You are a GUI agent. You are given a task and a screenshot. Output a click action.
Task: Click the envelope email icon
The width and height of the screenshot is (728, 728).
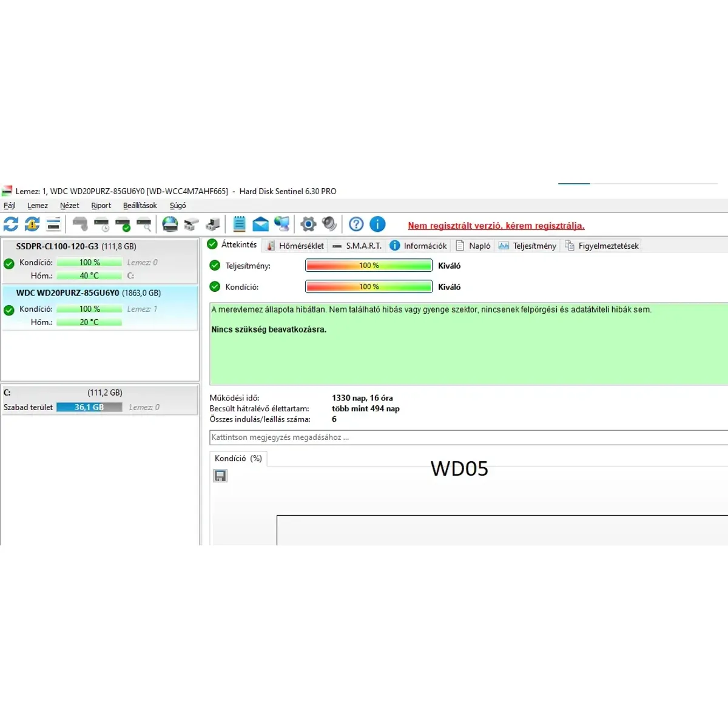261,224
